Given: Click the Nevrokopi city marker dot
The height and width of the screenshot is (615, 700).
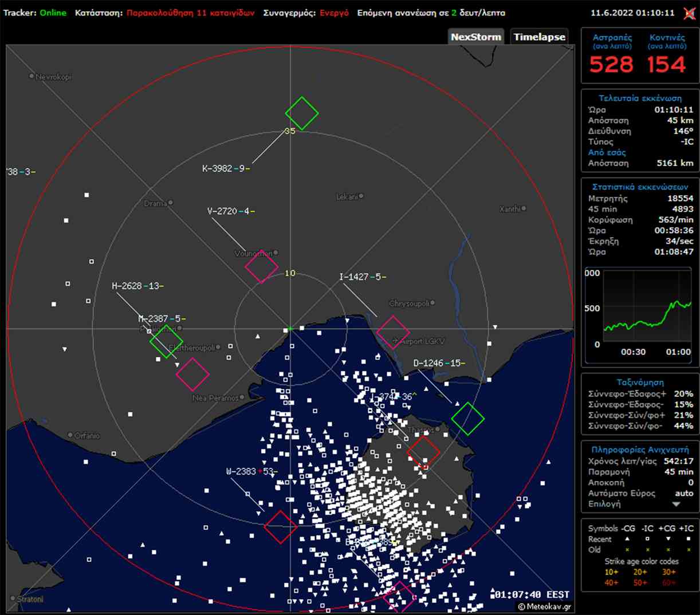Looking at the screenshot, I should [32, 76].
